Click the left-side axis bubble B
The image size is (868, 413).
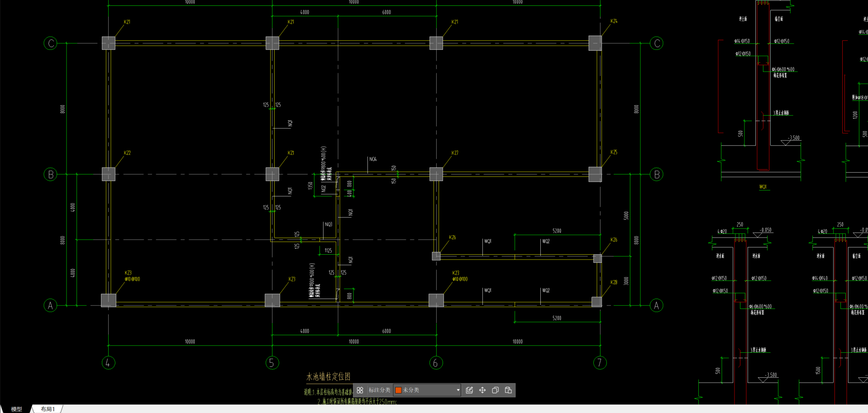[50, 174]
